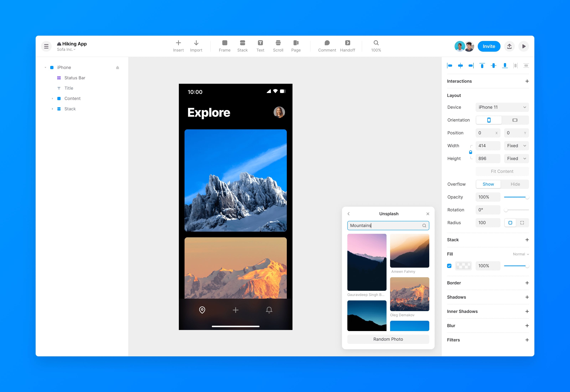Open the fill color swatch
Image resolution: width=570 pixels, height=392 pixels.
[x=463, y=266]
